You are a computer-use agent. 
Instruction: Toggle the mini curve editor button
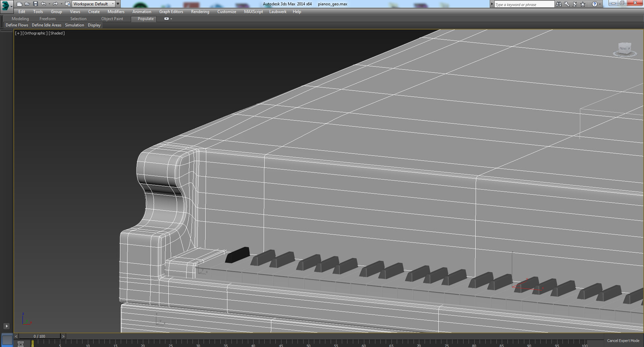(x=21, y=343)
